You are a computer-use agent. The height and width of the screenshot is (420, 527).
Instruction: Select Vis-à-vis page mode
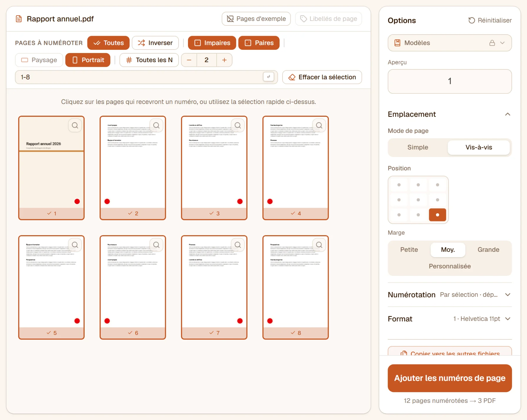pos(479,147)
